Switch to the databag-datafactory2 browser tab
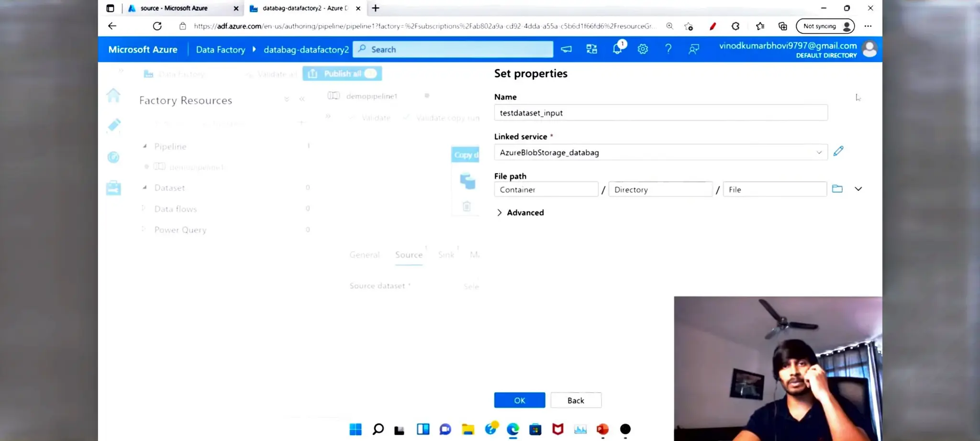980x441 pixels. [x=305, y=8]
